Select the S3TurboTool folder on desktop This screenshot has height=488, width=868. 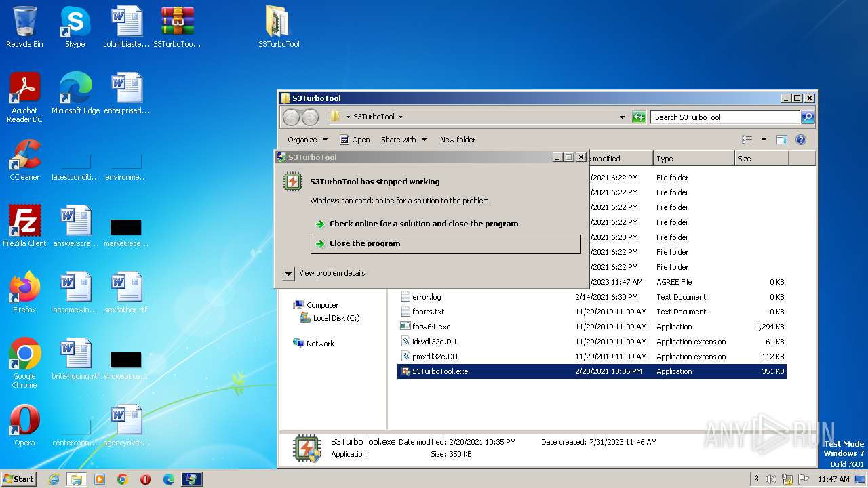279,28
